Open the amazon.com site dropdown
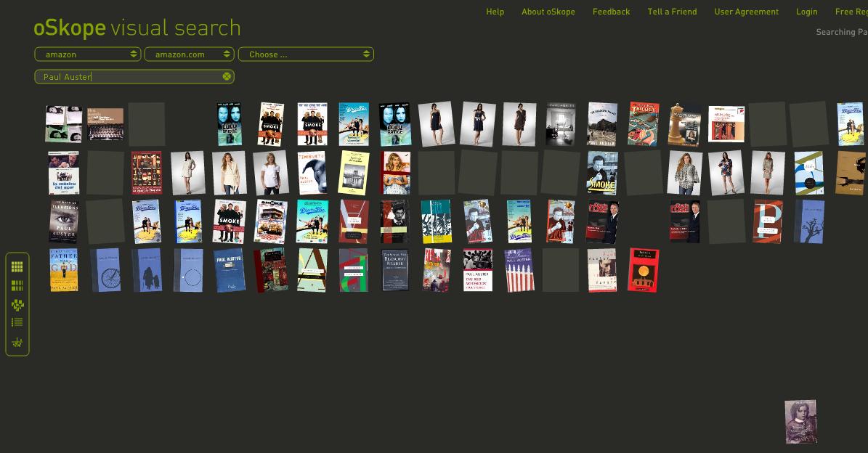 189,54
